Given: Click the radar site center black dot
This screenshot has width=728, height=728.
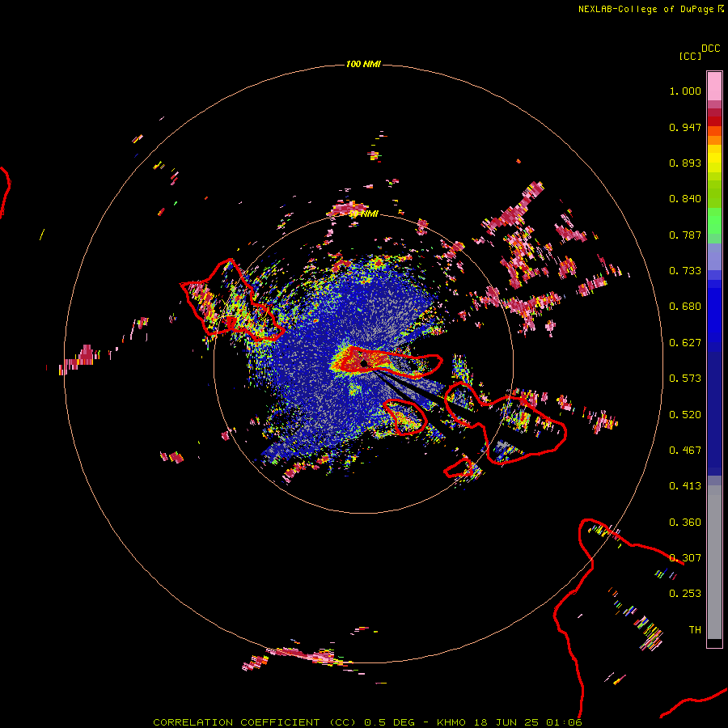Looking at the screenshot, I should [364, 363].
